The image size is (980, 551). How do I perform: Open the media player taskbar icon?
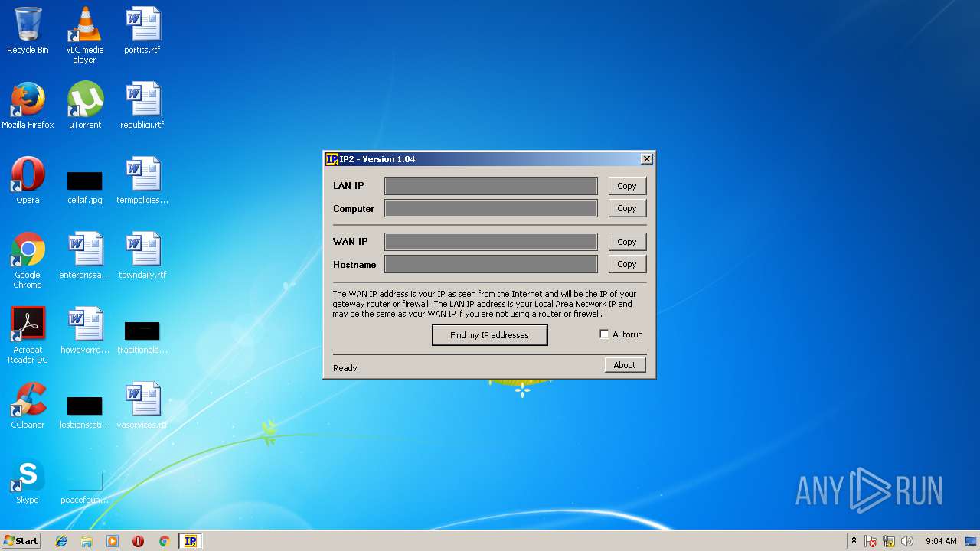coord(113,541)
